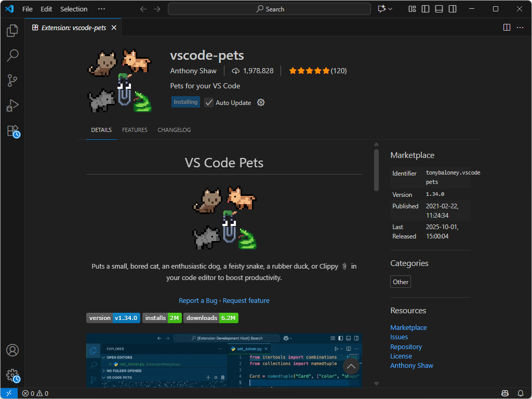Open the Source Control view
Image resolution: width=532 pixels, height=399 pixels.
pyautogui.click(x=12, y=81)
